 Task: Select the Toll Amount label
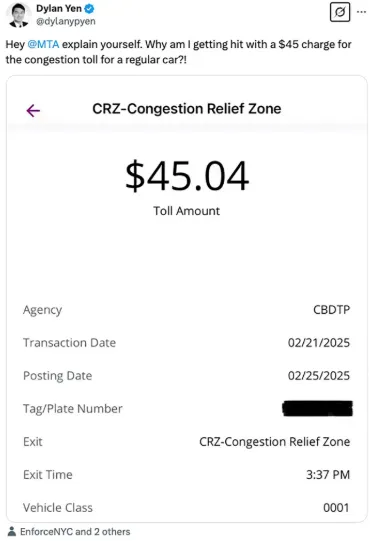[x=187, y=211]
